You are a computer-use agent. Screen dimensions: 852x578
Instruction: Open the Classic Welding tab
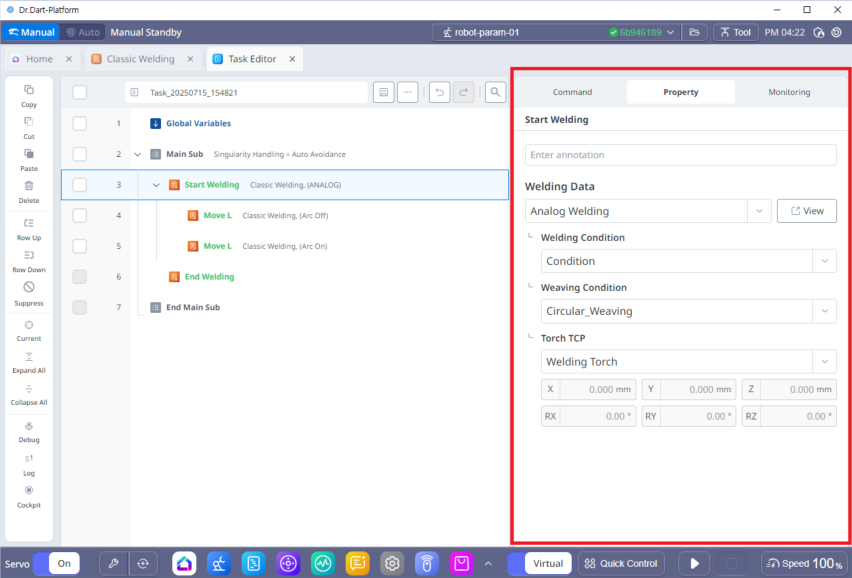pyautogui.click(x=139, y=59)
